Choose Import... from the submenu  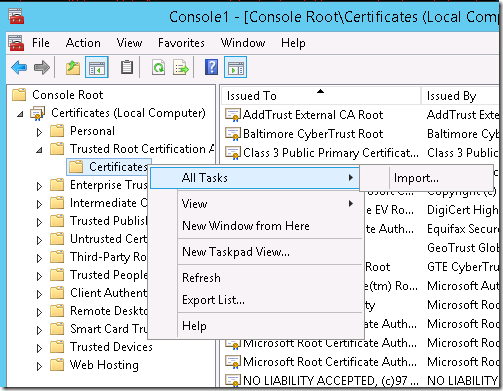tap(426, 178)
